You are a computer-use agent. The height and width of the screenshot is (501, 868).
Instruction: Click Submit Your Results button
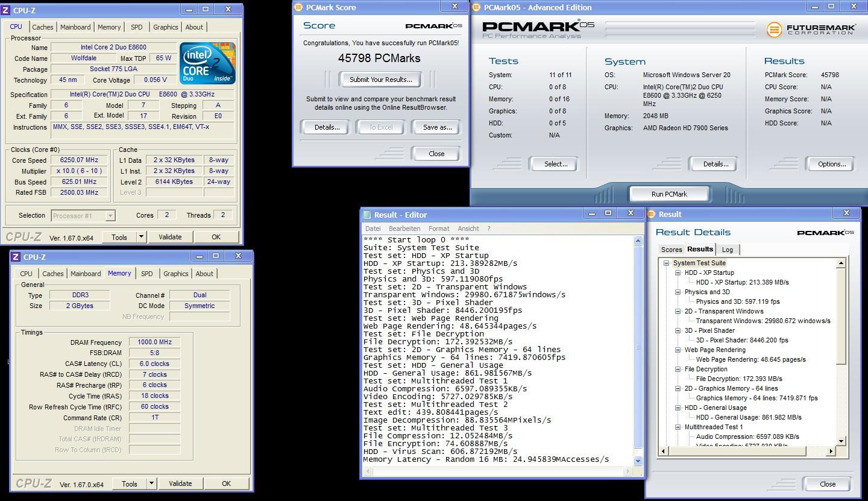click(380, 80)
